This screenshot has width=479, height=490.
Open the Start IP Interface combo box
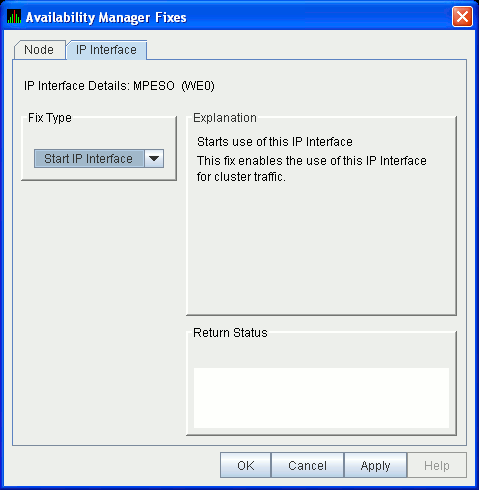[x=99, y=159]
